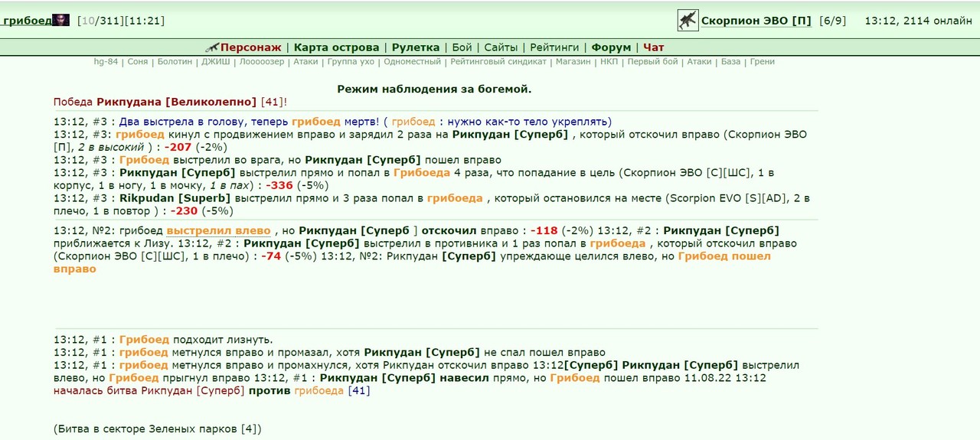This screenshot has height=440, width=980.
Task: Open the Форум link
Action: [611, 47]
